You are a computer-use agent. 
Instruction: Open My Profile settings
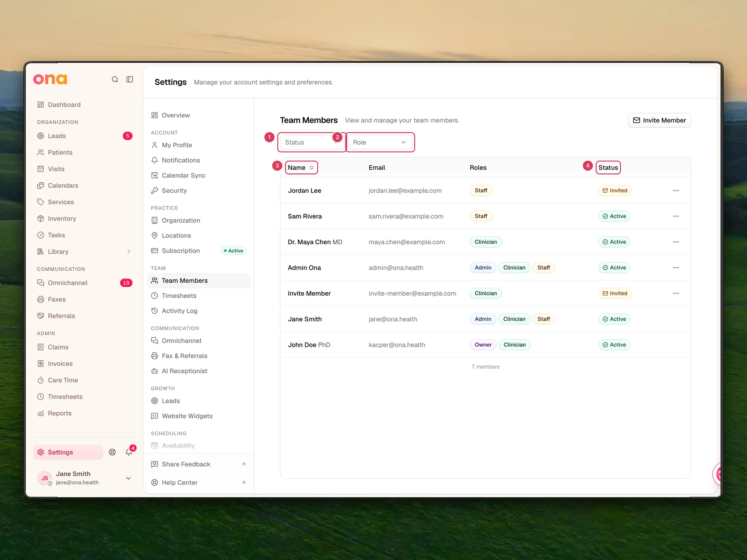[x=177, y=145]
